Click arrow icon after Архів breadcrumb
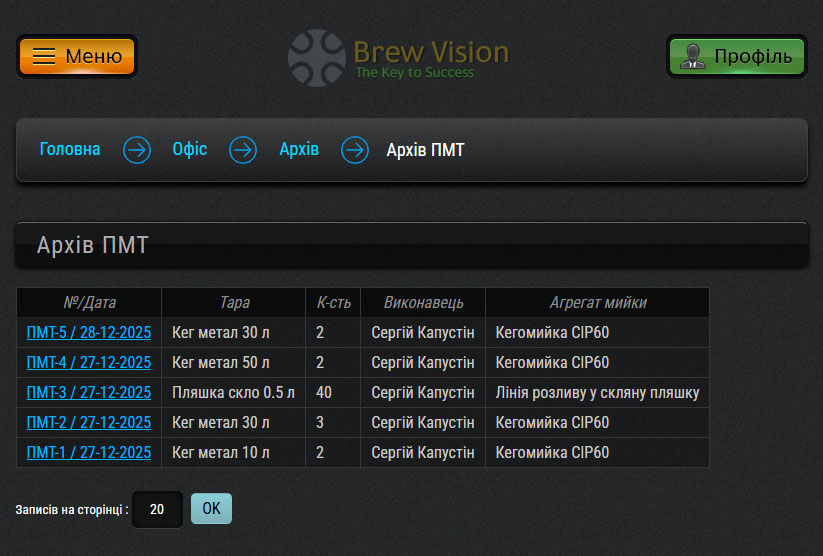The width and height of the screenshot is (823, 556). [x=355, y=150]
